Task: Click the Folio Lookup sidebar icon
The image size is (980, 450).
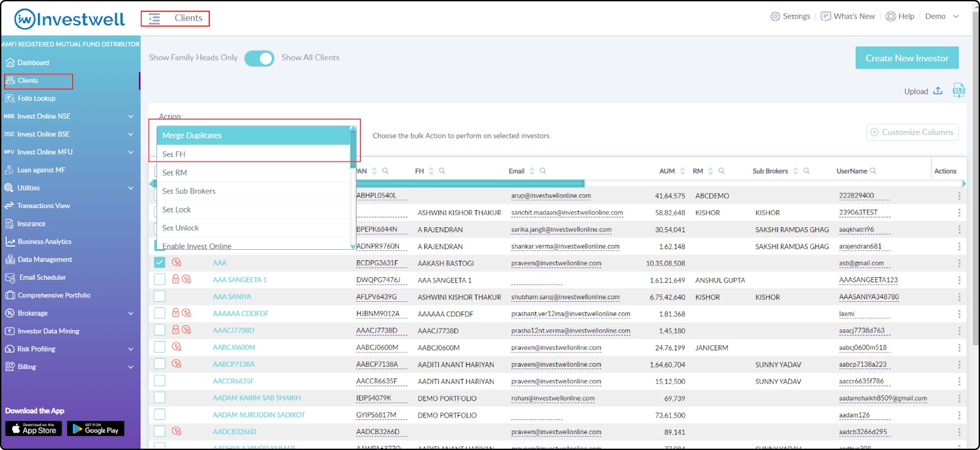Action: coord(10,98)
